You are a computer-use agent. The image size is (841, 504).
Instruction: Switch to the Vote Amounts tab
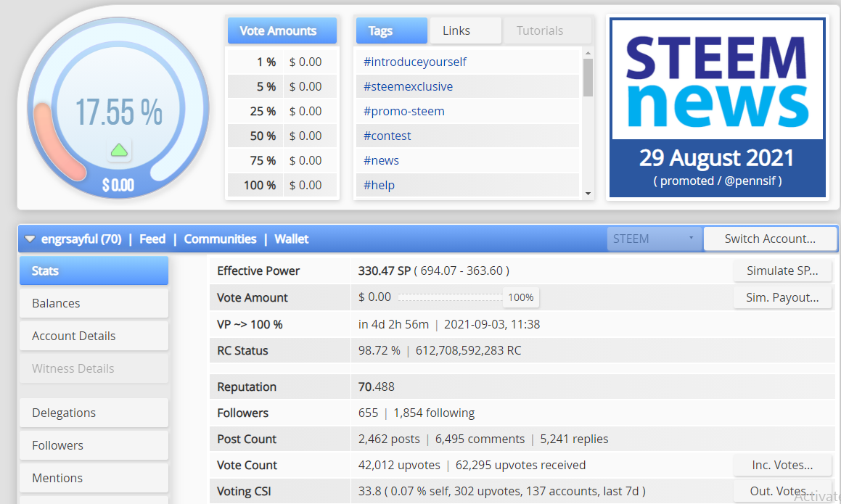tap(282, 30)
